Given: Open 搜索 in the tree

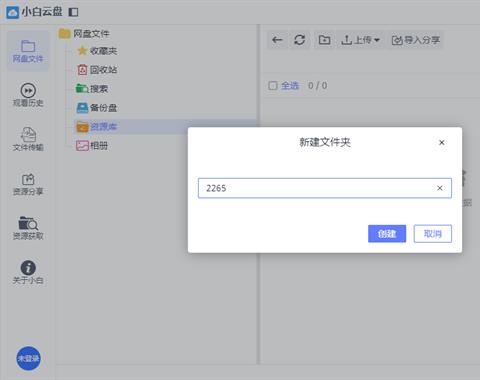Looking at the screenshot, I should 99,89.
